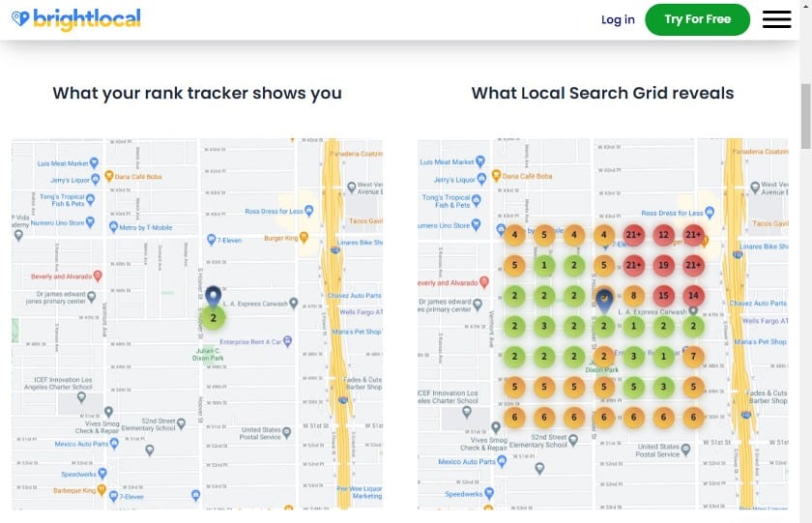
Task: Click the red grid marker showing 12
Action: pos(663,235)
